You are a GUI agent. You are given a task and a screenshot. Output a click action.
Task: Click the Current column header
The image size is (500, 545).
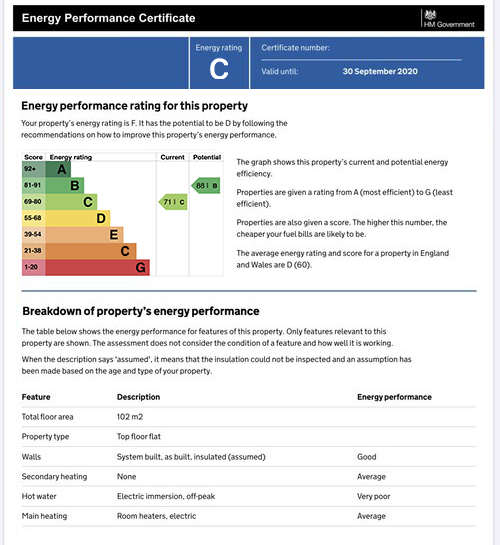(x=173, y=157)
